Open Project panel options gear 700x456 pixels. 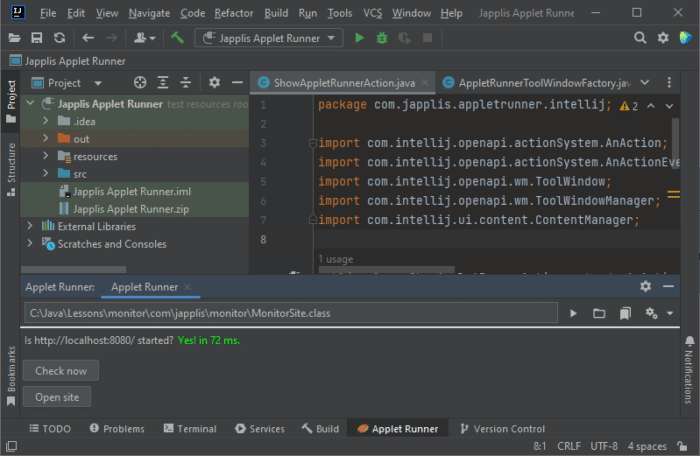214,83
